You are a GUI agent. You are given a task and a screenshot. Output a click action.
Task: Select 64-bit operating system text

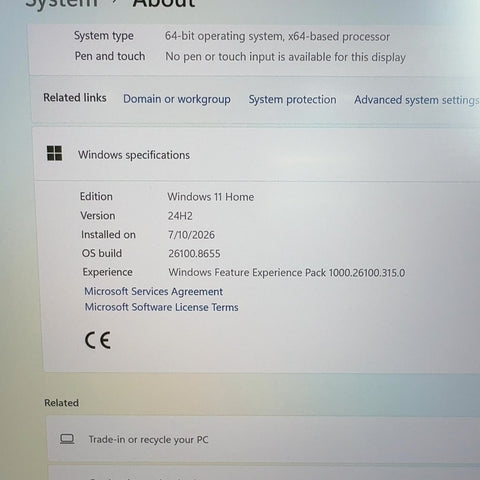(x=277, y=36)
